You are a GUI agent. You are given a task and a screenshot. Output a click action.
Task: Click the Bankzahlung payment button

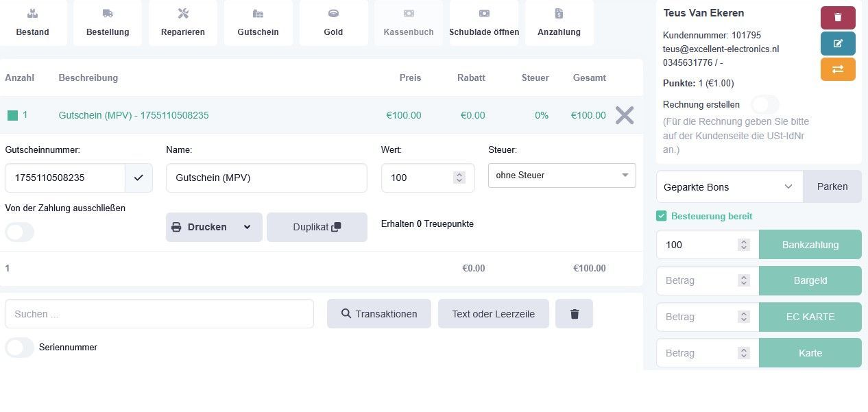point(810,245)
